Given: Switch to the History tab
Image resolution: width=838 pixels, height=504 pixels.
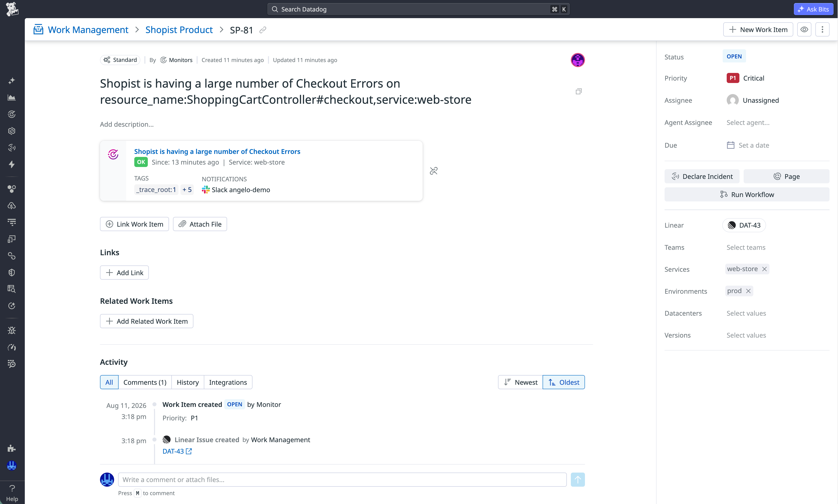Looking at the screenshot, I should click(188, 382).
